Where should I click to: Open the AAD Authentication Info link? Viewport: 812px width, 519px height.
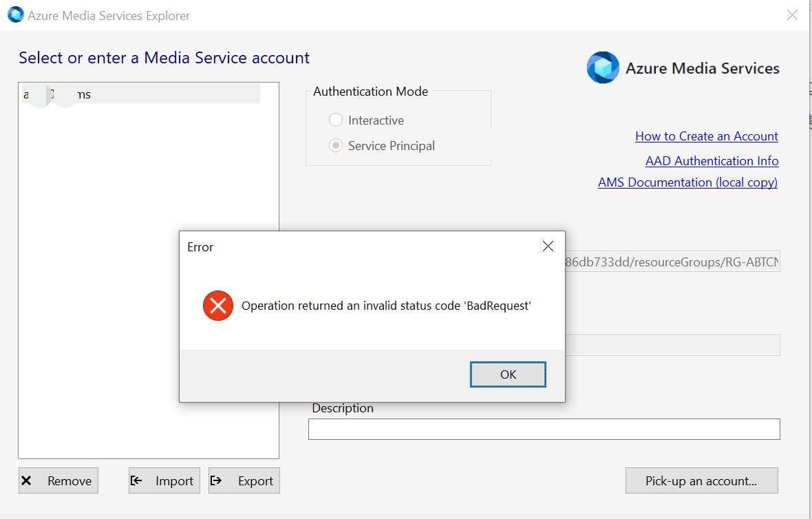(712, 161)
